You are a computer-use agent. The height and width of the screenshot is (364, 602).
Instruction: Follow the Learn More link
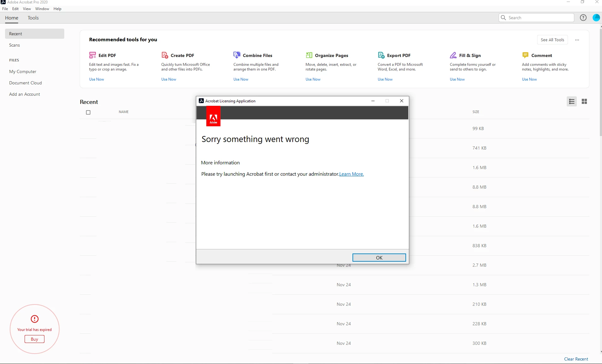[352, 174]
